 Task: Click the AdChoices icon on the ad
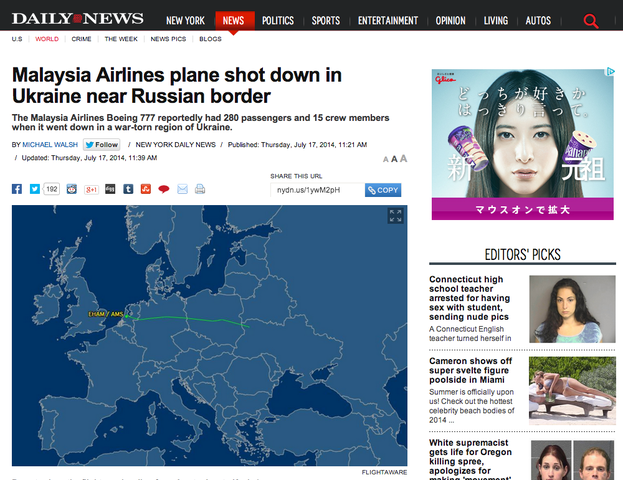click(x=610, y=72)
